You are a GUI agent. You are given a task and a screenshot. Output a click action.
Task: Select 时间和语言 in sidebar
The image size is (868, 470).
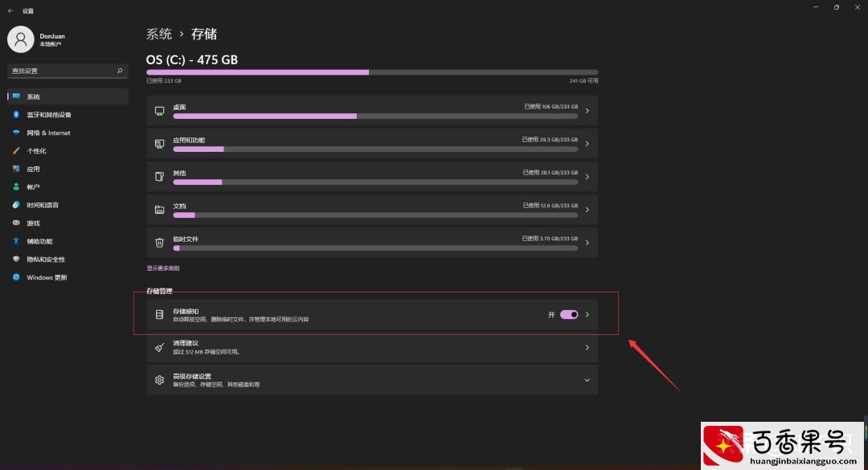coord(68,205)
